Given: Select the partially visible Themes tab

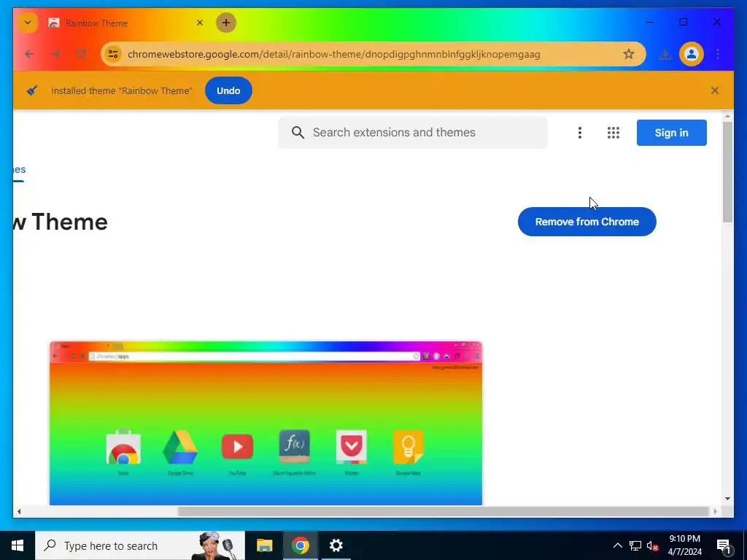Looking at the screenshot, I should (x=19, y=170).
